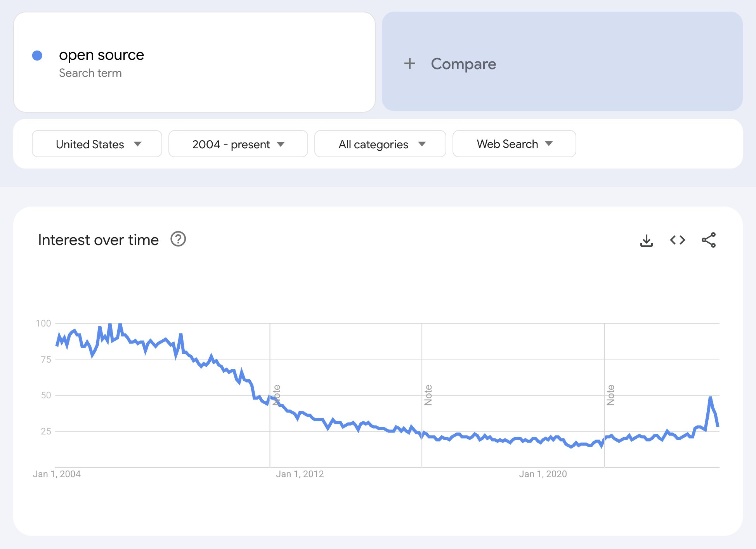Click the recent spike peak on chart
The height and width of the screenshot is (549, 756).
click(x=710, y=398)
